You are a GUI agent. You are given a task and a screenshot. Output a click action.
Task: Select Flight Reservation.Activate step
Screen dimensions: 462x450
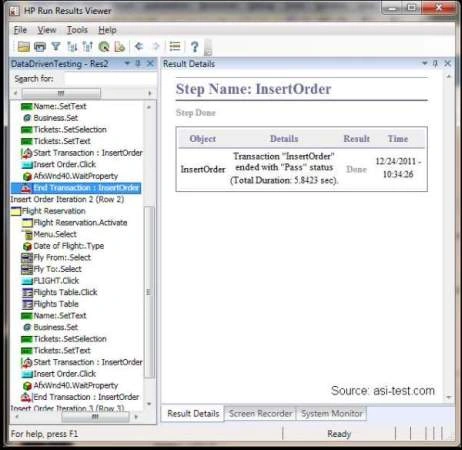click(x=74, y=223)
